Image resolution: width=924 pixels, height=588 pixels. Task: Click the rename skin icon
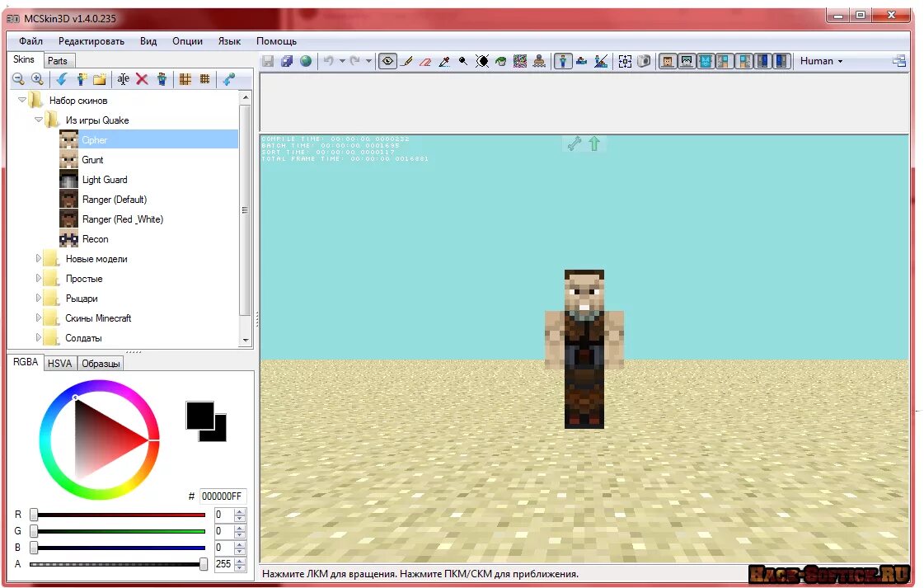(x=123, y=79)
